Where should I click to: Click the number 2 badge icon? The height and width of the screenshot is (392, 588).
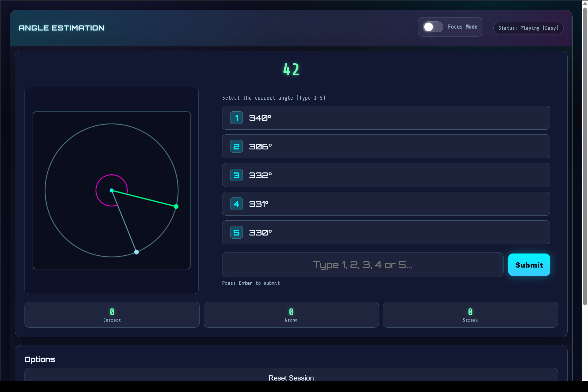(x=236, y=147)
